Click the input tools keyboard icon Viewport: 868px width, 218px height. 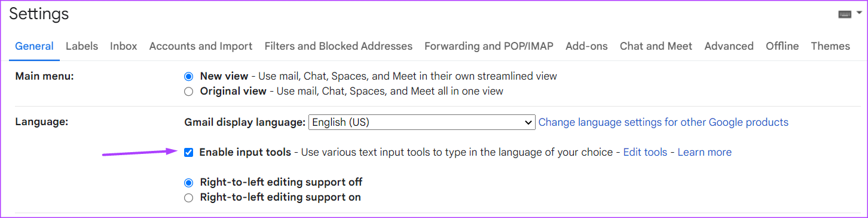[845, 14]
